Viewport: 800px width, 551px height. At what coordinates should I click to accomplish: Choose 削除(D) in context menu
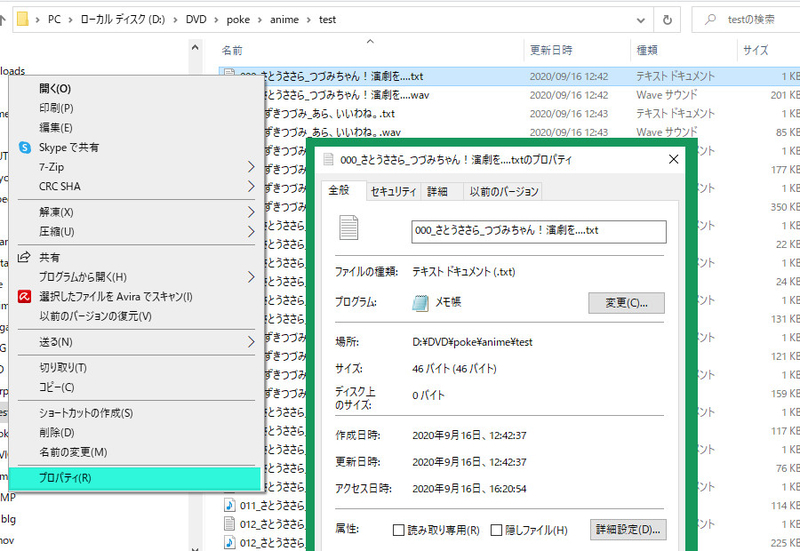(57, 433)
